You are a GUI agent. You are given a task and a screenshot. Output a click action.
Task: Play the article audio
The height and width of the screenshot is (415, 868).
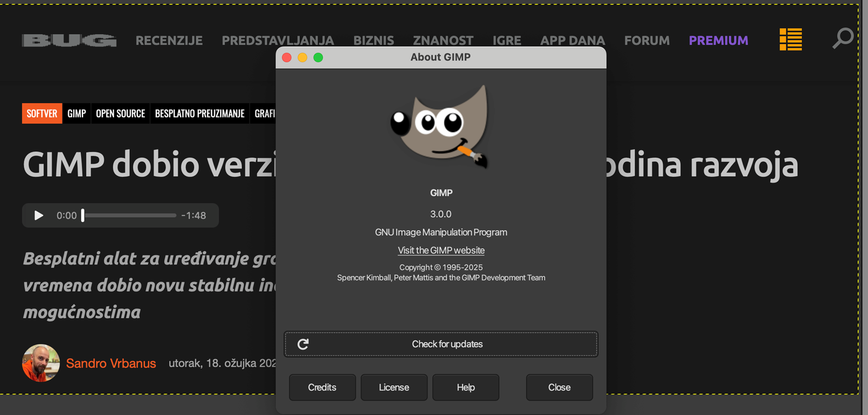(x=39, y=215)
